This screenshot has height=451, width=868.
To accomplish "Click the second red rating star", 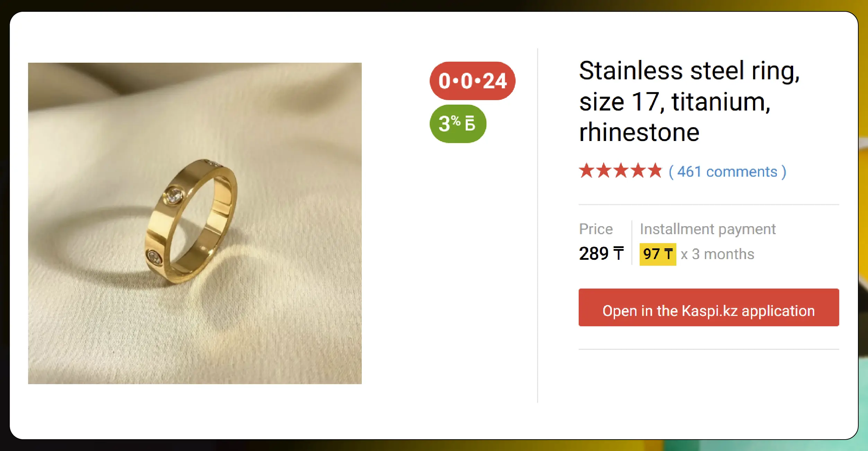I will click(604, 170).
